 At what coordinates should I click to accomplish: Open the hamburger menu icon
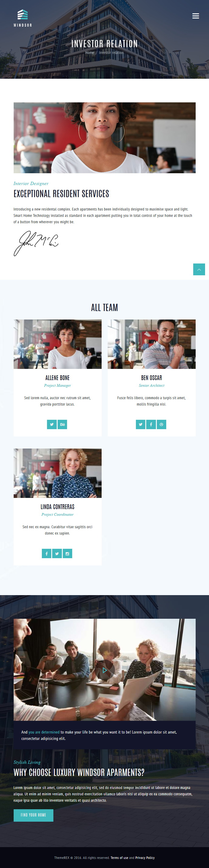(195, 16)
